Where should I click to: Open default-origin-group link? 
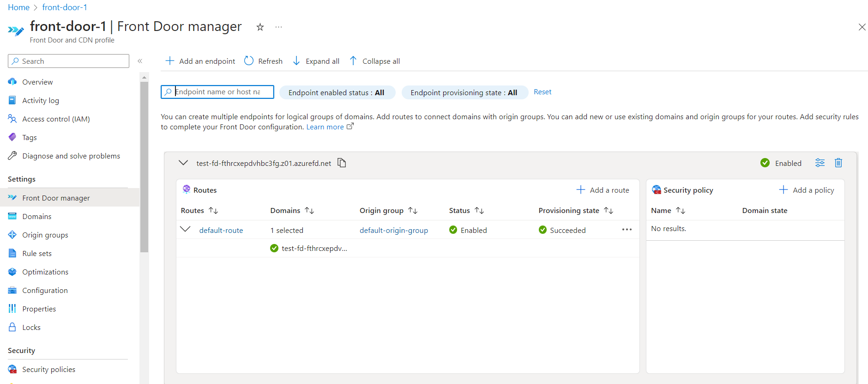(394, 230)
